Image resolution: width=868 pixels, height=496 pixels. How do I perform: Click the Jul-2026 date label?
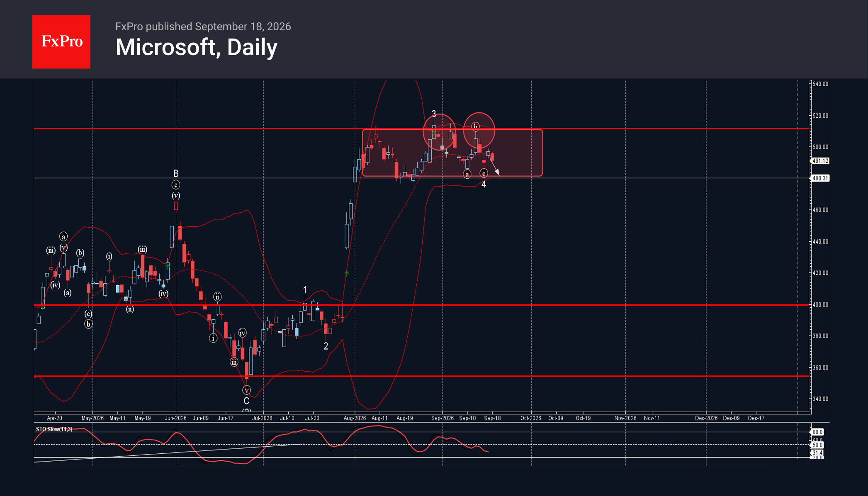tap(262, 418)
